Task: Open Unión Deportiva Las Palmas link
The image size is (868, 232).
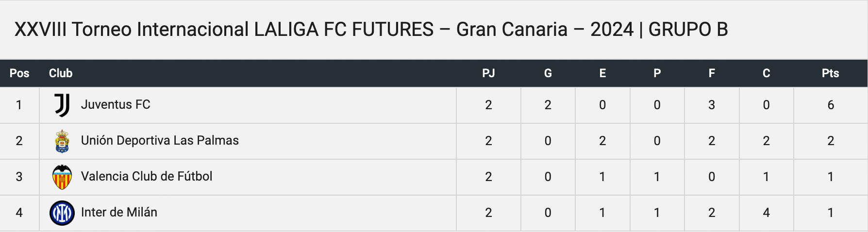Action: (160, 140)
